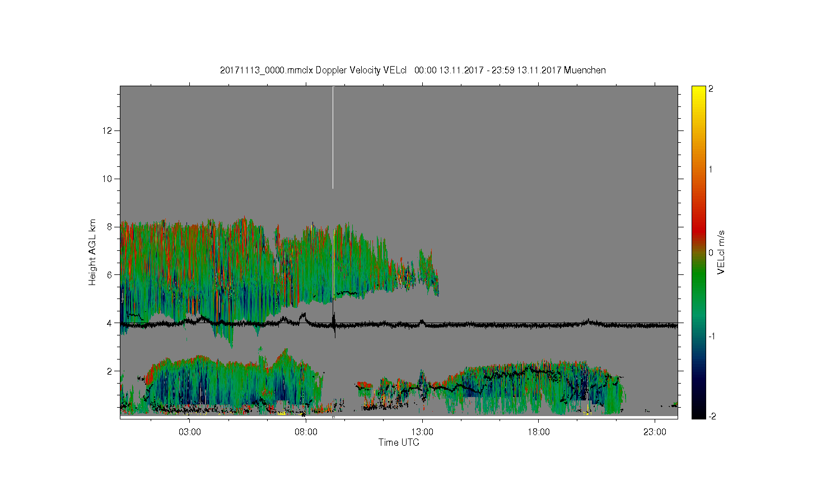Click the VELcl m/s colorbar label
Image resolution: width=840 pixels, height=504 pixels.
[721, 252]
